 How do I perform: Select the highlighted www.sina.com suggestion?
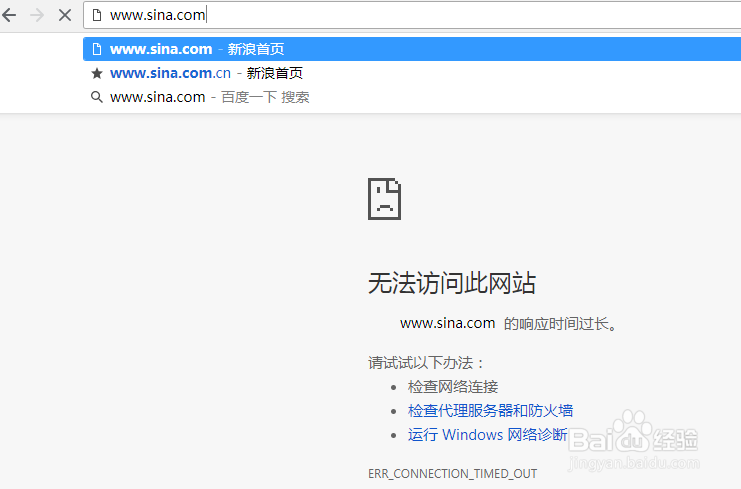[x=412, y=49]
